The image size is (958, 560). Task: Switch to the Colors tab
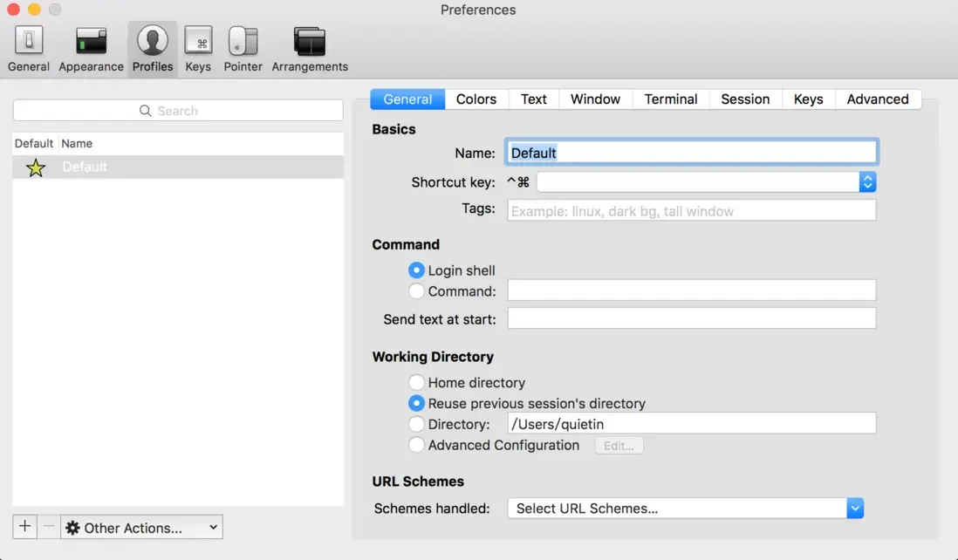pyautogui.click(x=476, y=99)
